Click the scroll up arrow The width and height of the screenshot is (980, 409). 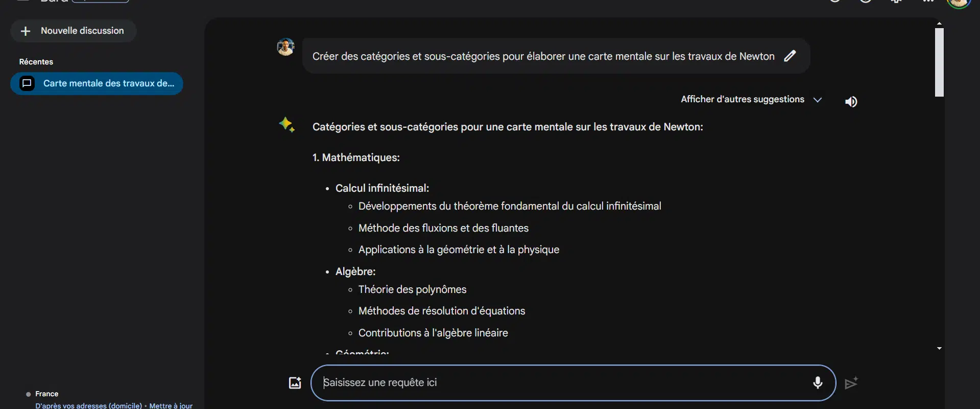point(939,24)
